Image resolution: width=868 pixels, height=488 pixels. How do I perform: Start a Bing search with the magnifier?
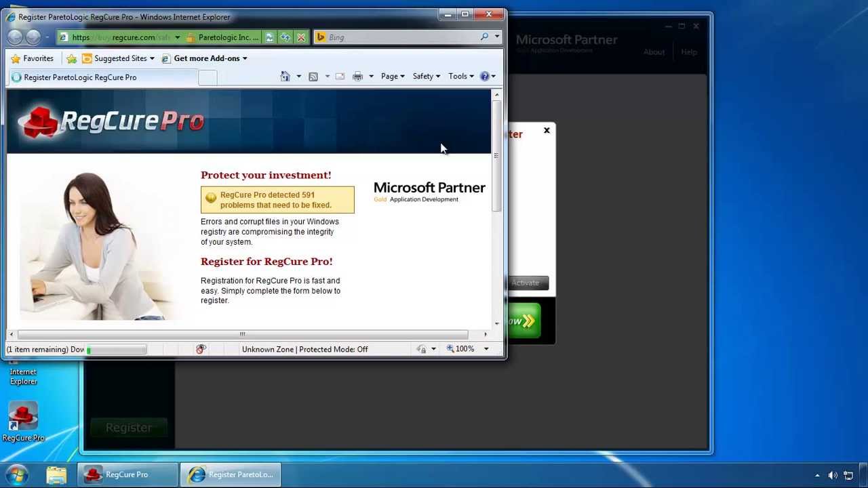484,37
